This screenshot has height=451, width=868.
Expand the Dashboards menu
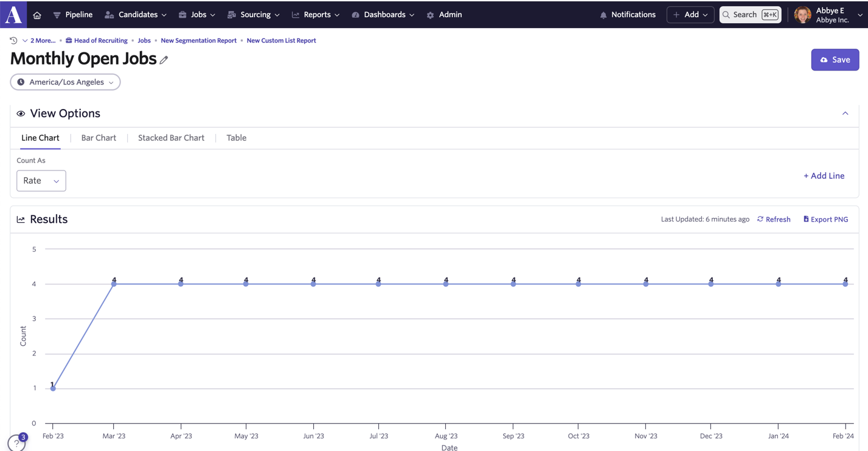pyautogui.click(x=383, y=15)
